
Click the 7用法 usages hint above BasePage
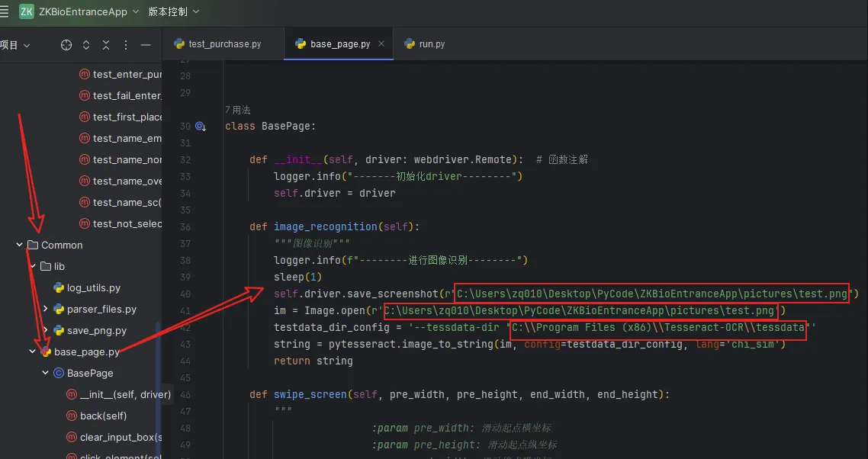coord(237,110)
